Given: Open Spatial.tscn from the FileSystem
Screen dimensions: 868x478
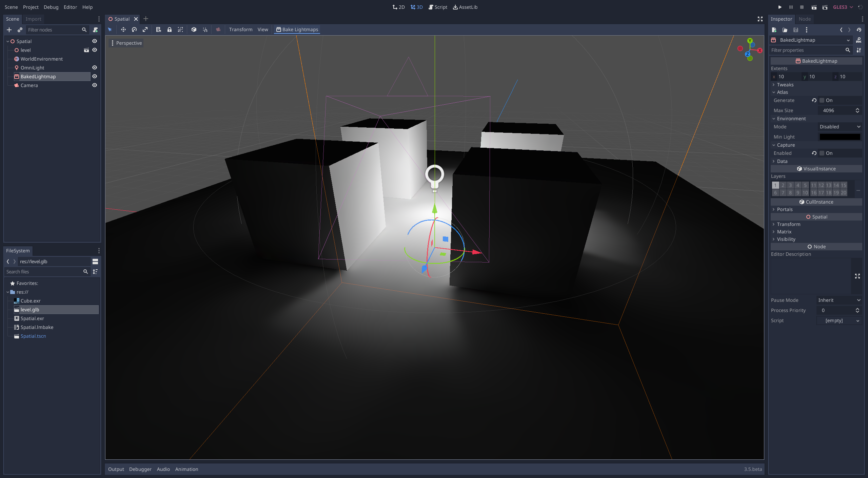Looking at the screenshot, I should pos(33,336).
